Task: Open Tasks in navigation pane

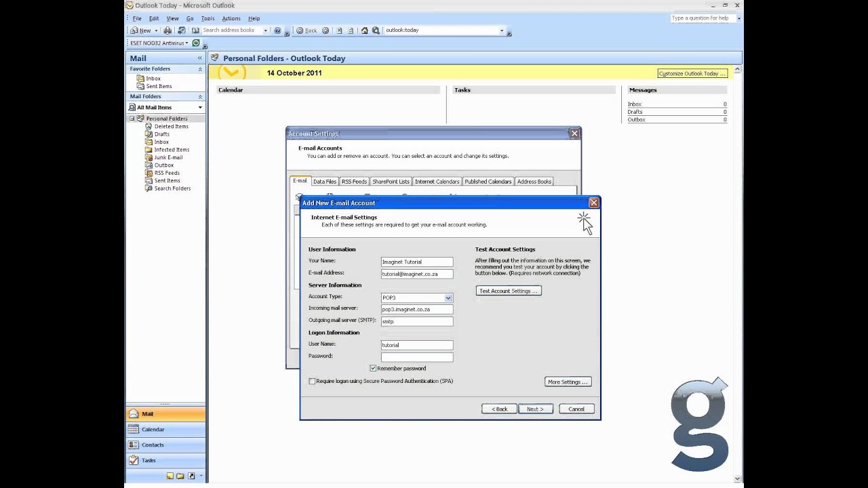Action: [165, 460]
